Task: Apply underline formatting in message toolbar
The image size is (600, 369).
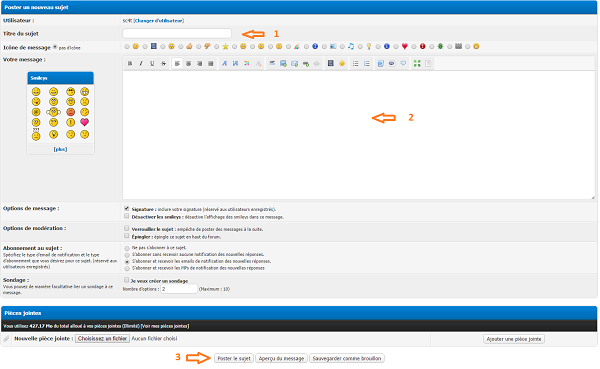Action: [x=152, y=64]
